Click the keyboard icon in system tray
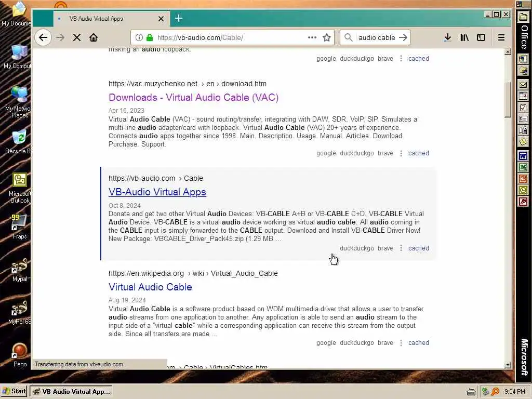The width and height of the screenshot is (532, 399). pos(471,392)
